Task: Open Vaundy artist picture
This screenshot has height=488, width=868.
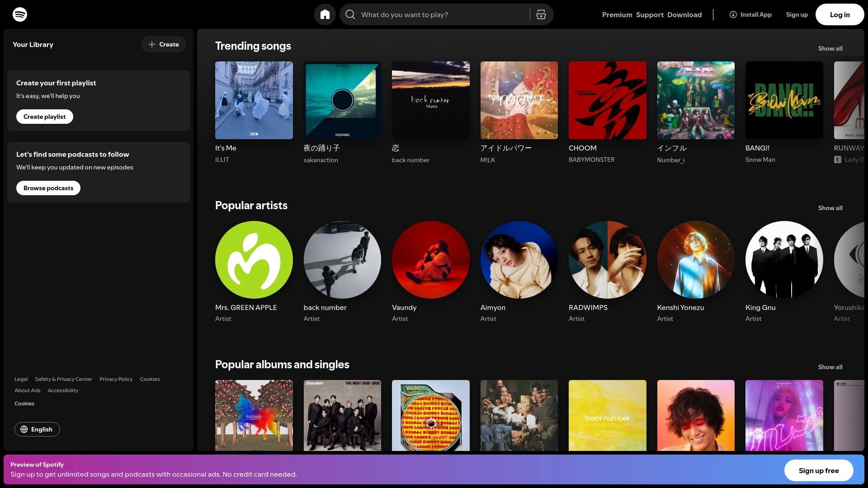Action: [430, 260]
